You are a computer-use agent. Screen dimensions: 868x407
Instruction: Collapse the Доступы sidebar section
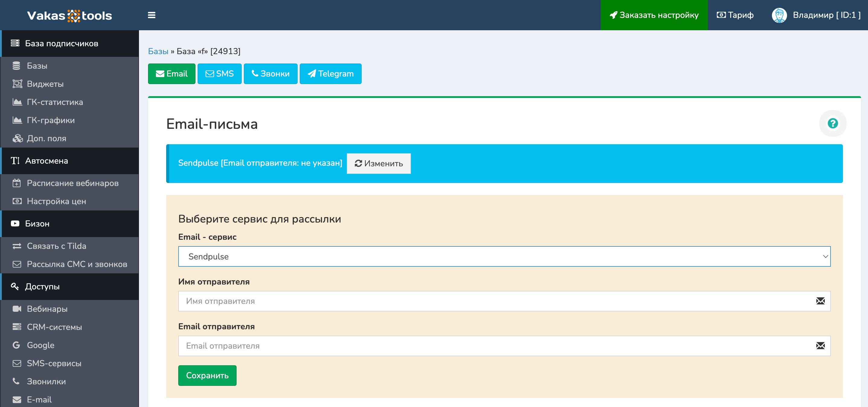(42, 287)
